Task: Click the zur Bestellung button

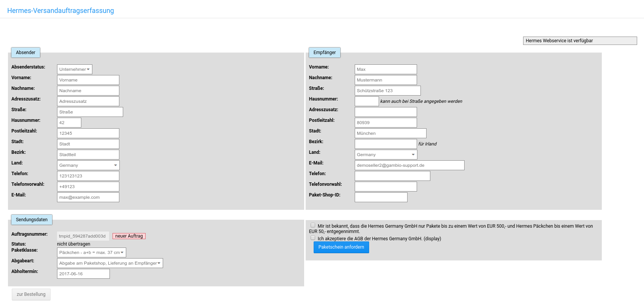Action: point(31,294)
